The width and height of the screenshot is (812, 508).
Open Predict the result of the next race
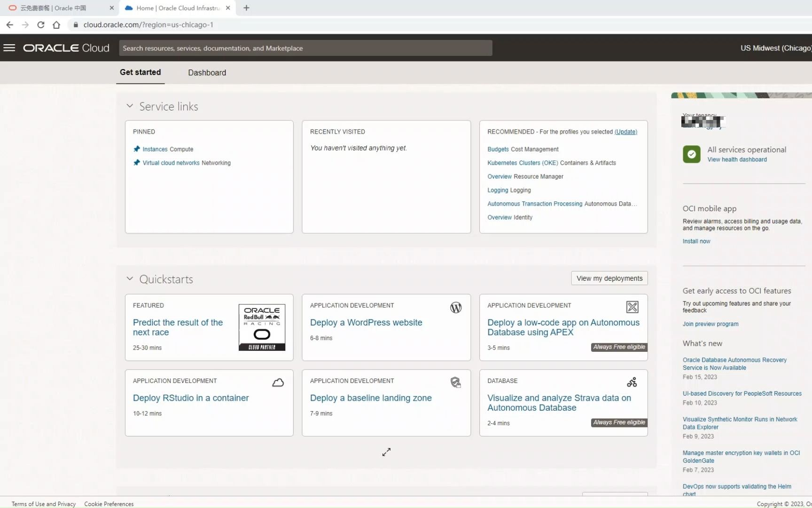(x=178, y=327)
